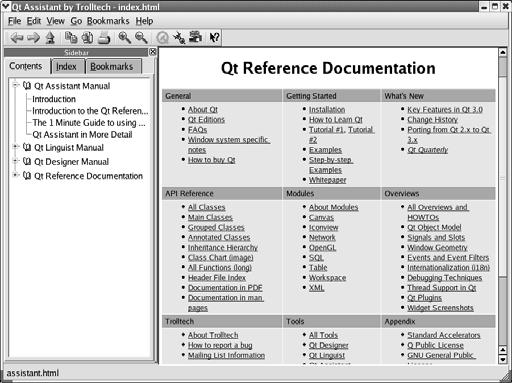Screen dimensions: 512x383
Task: Open the FAQs link
Action: pos(197,129)
